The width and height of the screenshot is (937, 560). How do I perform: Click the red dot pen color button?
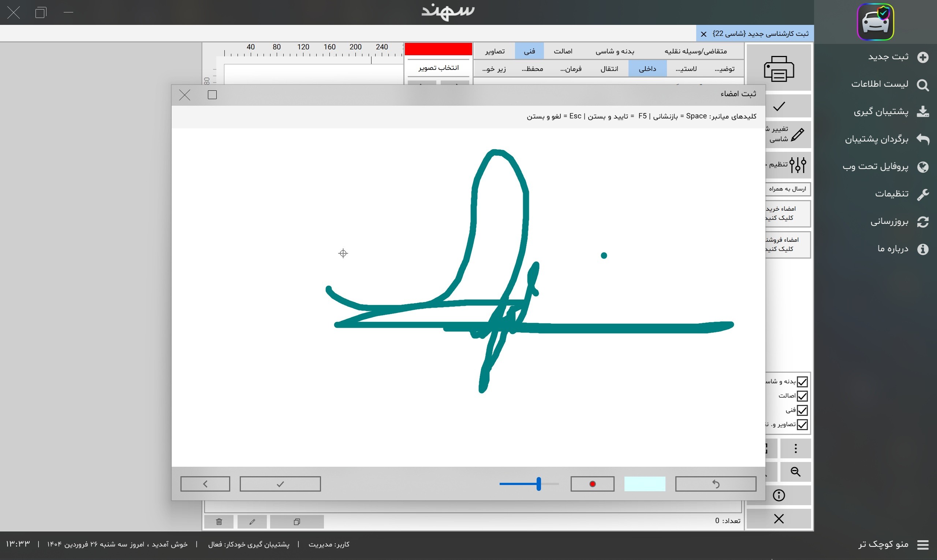coord(592,484)
